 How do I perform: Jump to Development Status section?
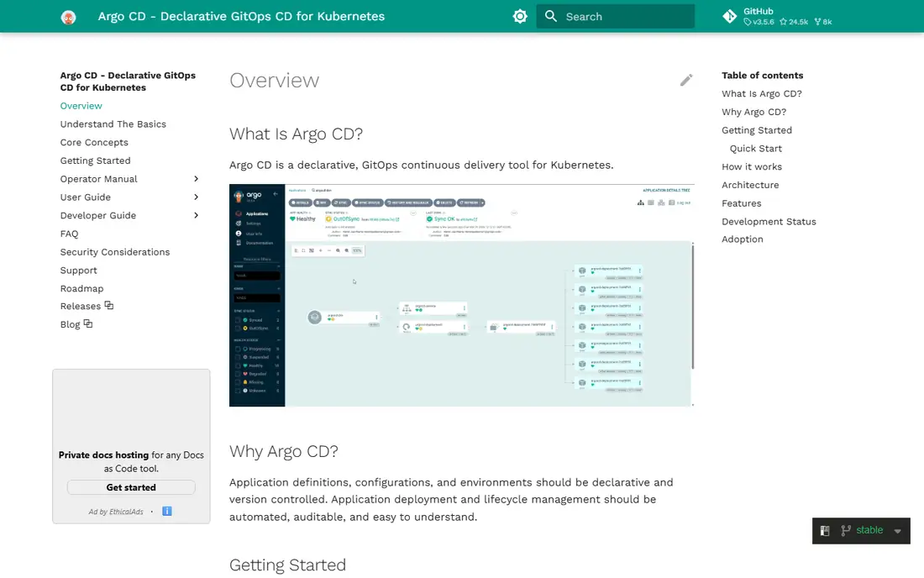click(769, 222)
